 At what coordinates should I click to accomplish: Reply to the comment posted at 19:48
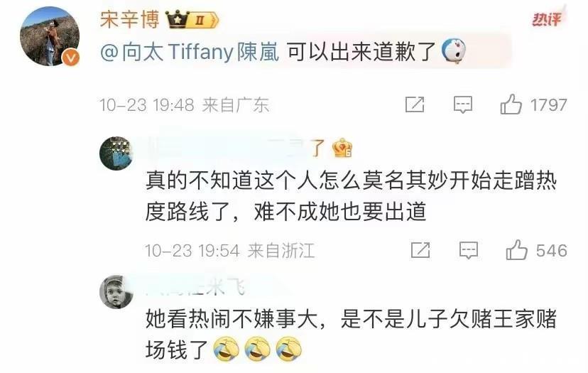[463, 104]
